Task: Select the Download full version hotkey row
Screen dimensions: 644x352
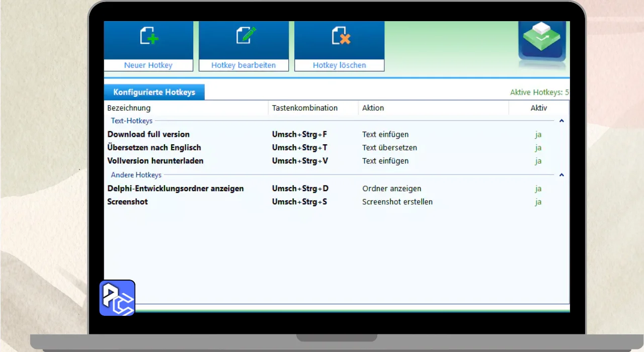Action: pos(148,134)
